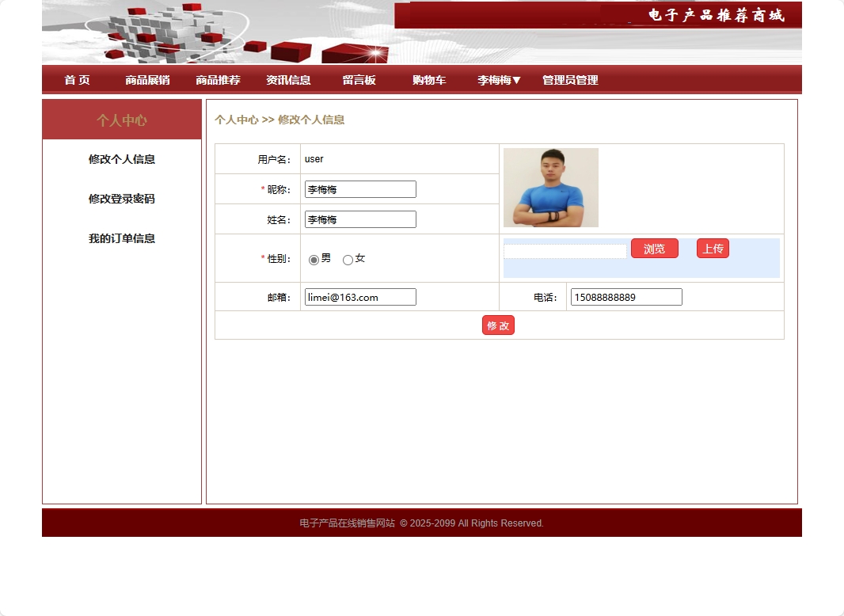This screenshot has width=844, height=616.
Task: Open the 商品展销 products menu
Action: [x=147, y=79]
